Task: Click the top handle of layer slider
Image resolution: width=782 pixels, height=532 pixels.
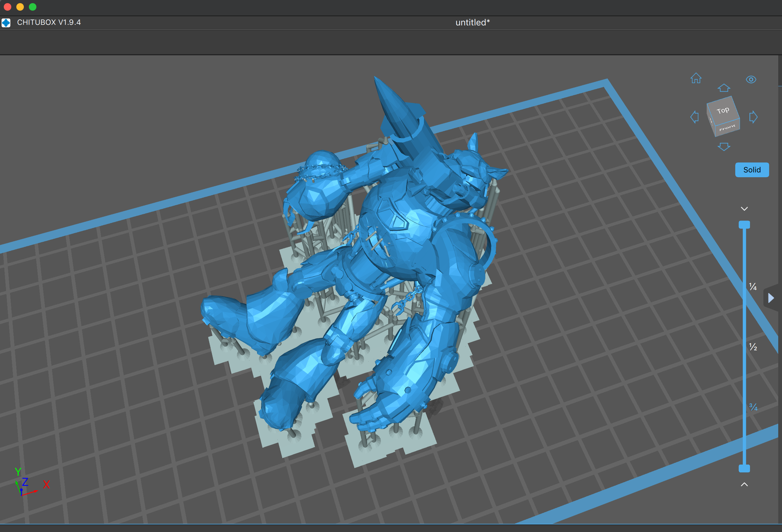Action: [x=744, y=225]
